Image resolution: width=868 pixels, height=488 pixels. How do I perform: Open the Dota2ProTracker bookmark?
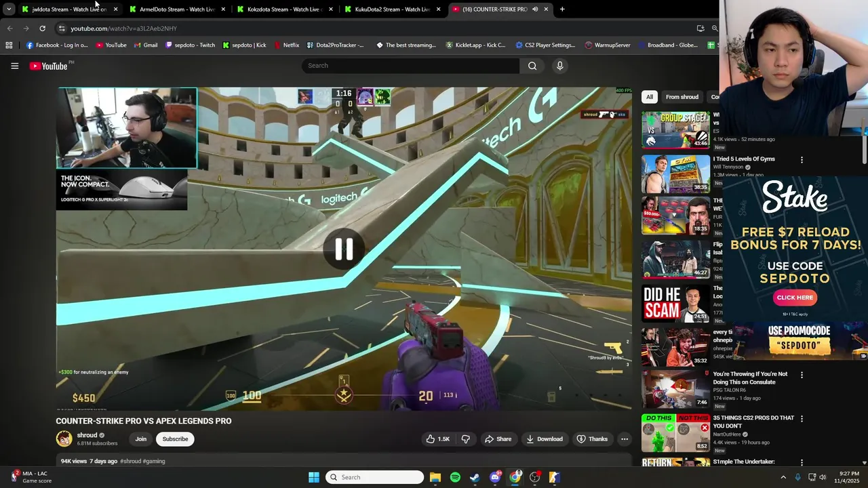coord(335,45)
